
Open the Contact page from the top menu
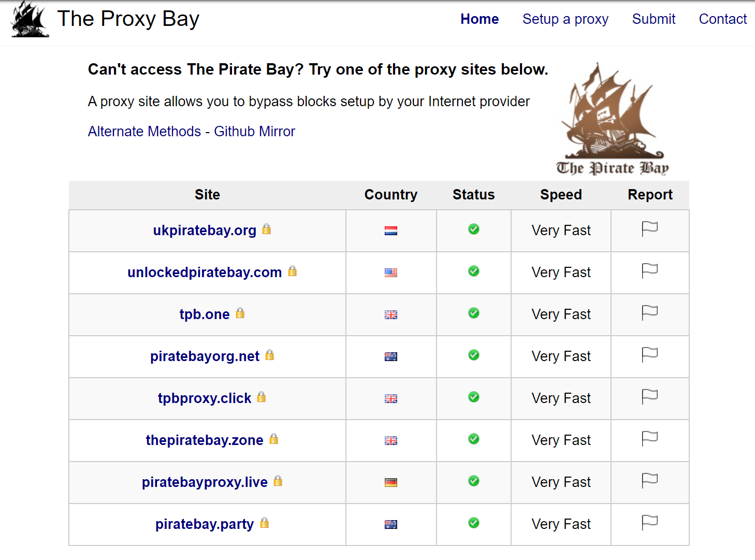722,19
